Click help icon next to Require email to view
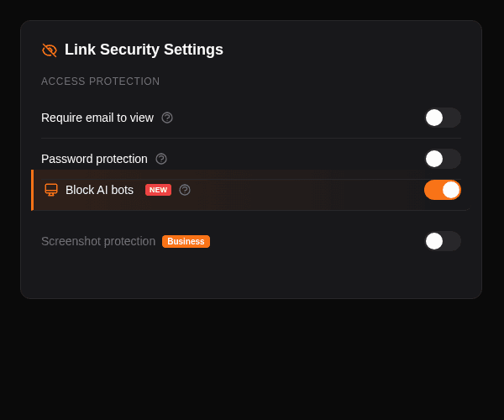The width and height of the screenshot is (504, 420). click(x=167, y=118)
